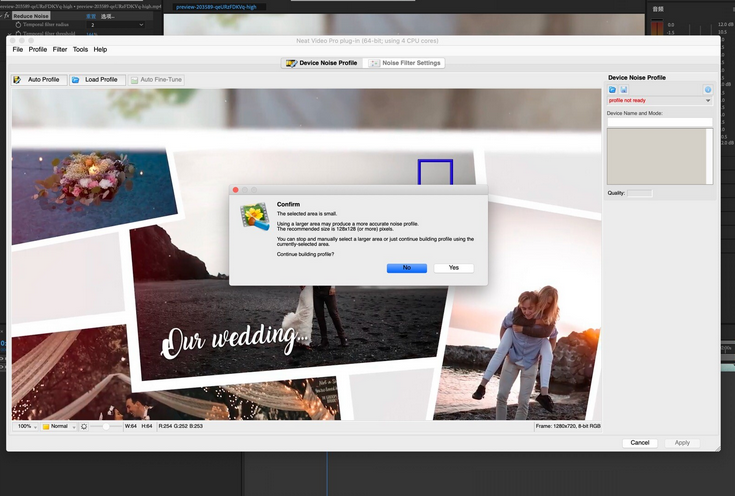Choose No in the Confirm dialog
Image resolution: width=735 pixels, height=496 pixels.
point(406,268)
